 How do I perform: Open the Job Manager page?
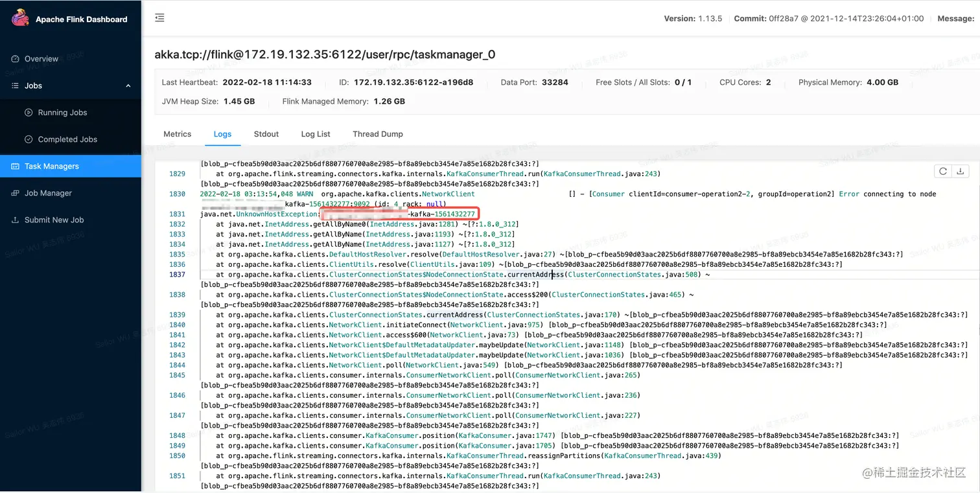point(48,193)
